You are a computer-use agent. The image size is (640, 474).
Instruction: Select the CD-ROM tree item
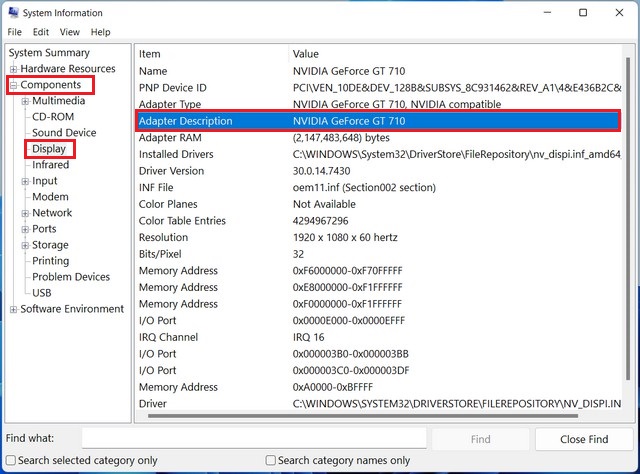(53, 117)
